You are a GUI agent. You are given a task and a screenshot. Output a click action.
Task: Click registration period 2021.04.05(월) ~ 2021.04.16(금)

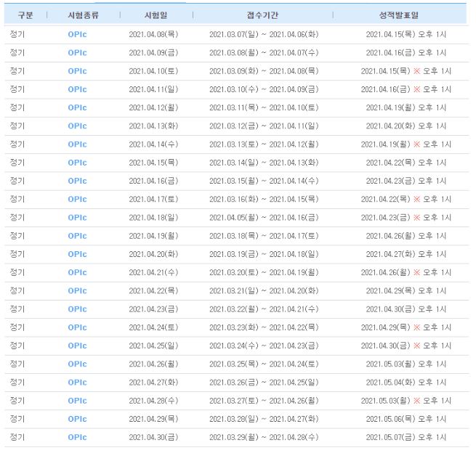264,218
